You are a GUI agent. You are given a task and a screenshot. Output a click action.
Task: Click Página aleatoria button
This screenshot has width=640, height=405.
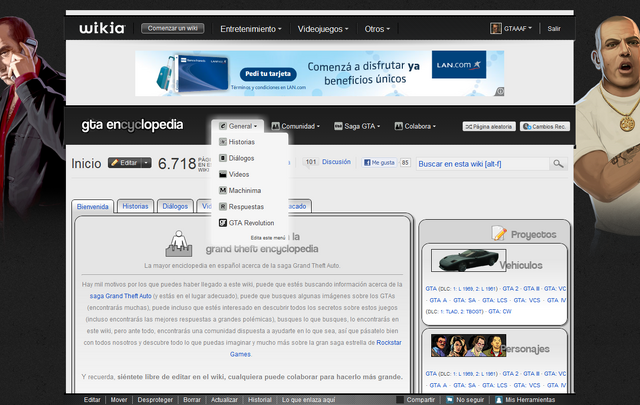pos(489,127)
